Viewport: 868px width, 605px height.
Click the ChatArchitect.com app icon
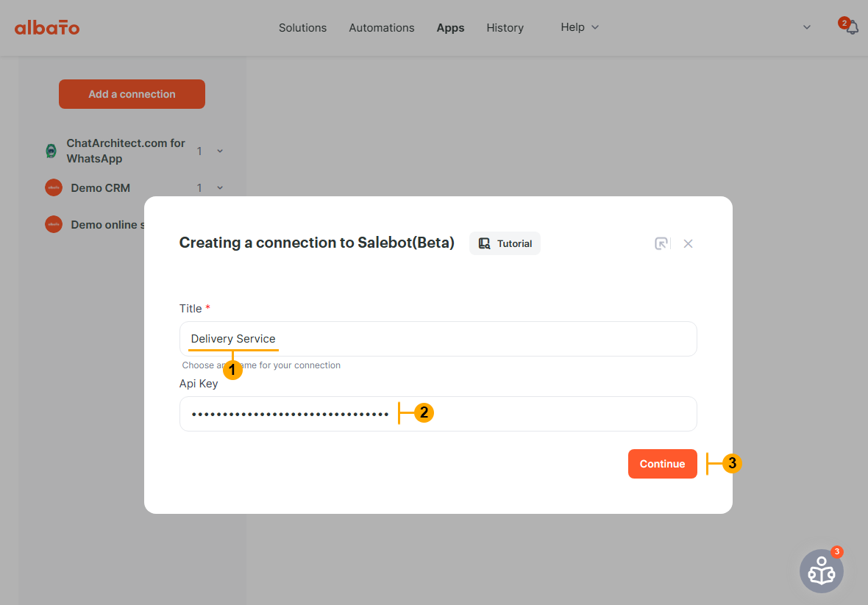pos(51,151)
